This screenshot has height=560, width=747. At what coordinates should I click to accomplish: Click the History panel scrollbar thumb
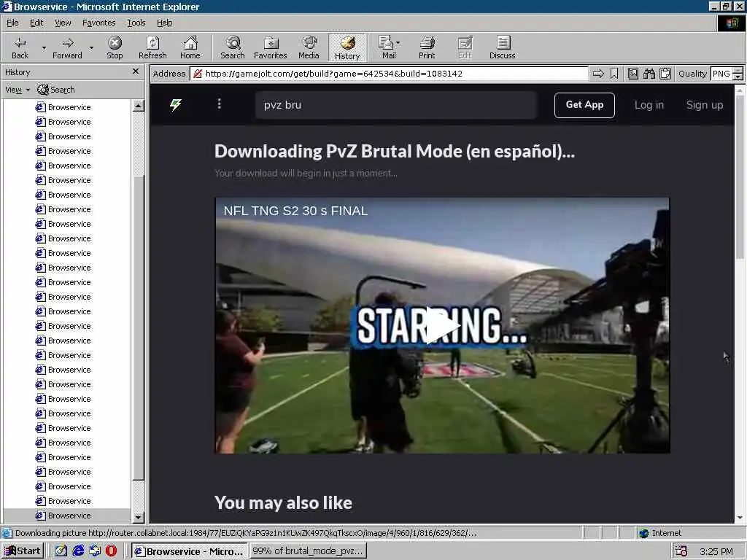point(138,329)
